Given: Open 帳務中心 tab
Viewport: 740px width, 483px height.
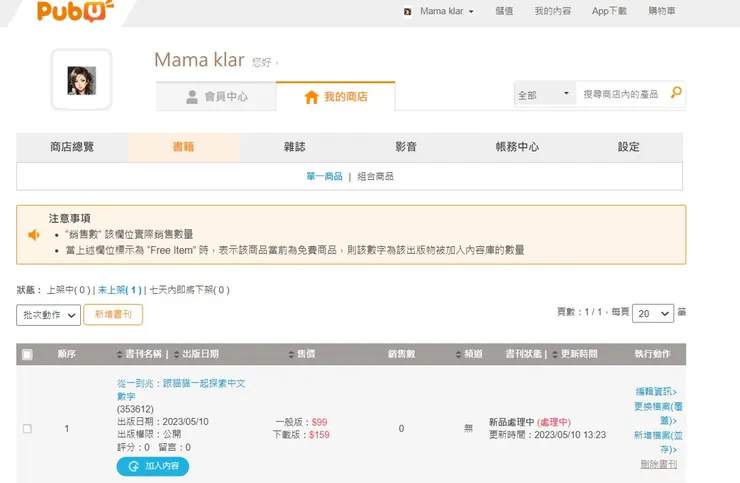Looking at the screenshot, I should pyautogui.click(x=517, y=147).
